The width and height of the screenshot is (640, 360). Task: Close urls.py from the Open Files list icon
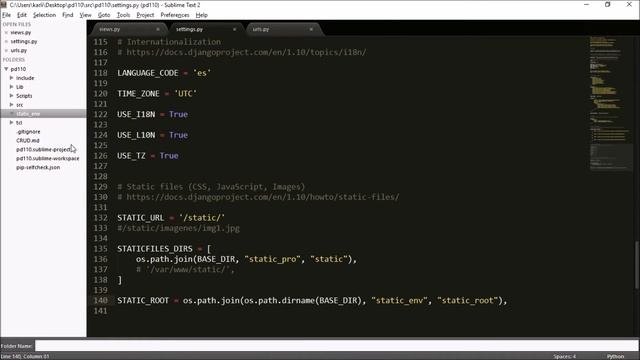6,50
